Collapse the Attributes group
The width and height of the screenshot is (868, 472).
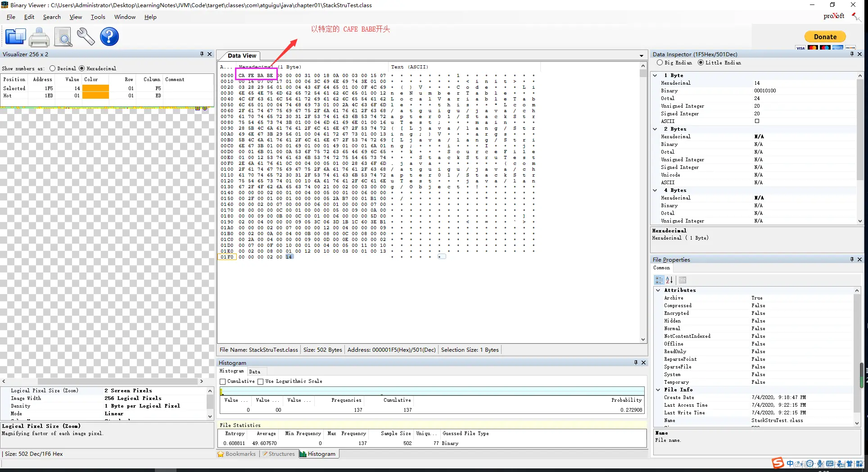(x=658, y=290)
